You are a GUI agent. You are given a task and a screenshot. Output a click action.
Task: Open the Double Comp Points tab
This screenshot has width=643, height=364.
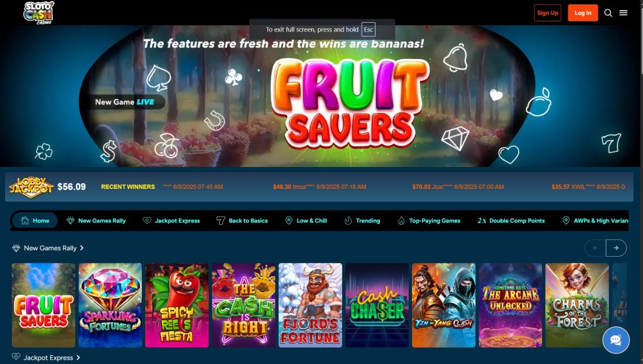(x=511, y=220)
